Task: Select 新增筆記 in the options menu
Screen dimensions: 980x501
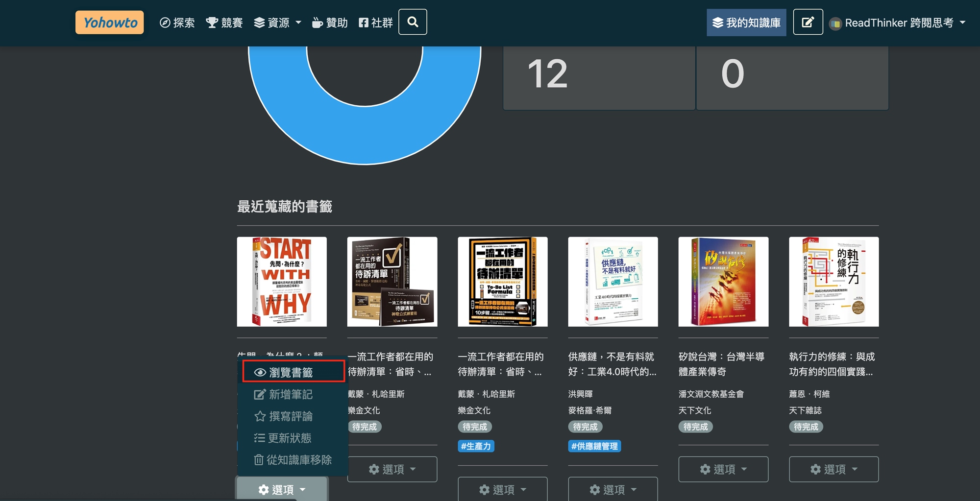Action: 290,394
